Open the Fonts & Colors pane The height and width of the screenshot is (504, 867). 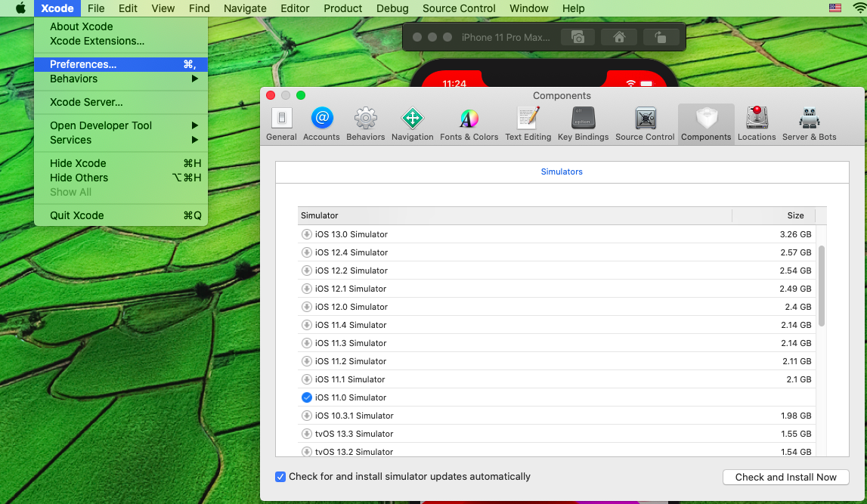[469, 124]
